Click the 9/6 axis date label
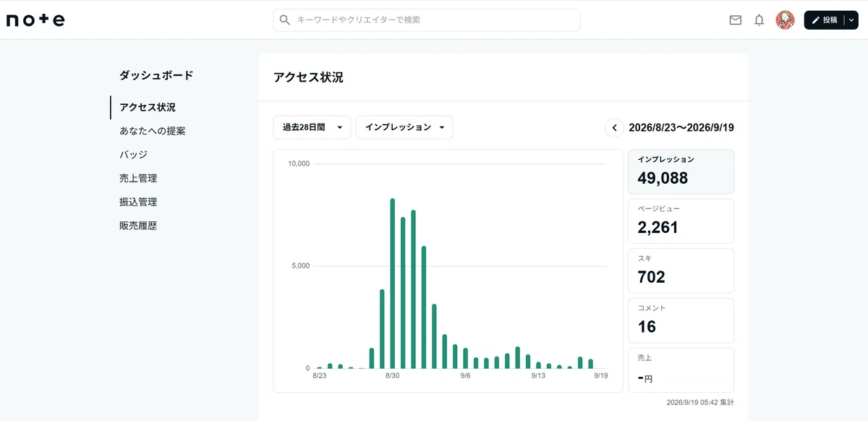 coord(465,376)
